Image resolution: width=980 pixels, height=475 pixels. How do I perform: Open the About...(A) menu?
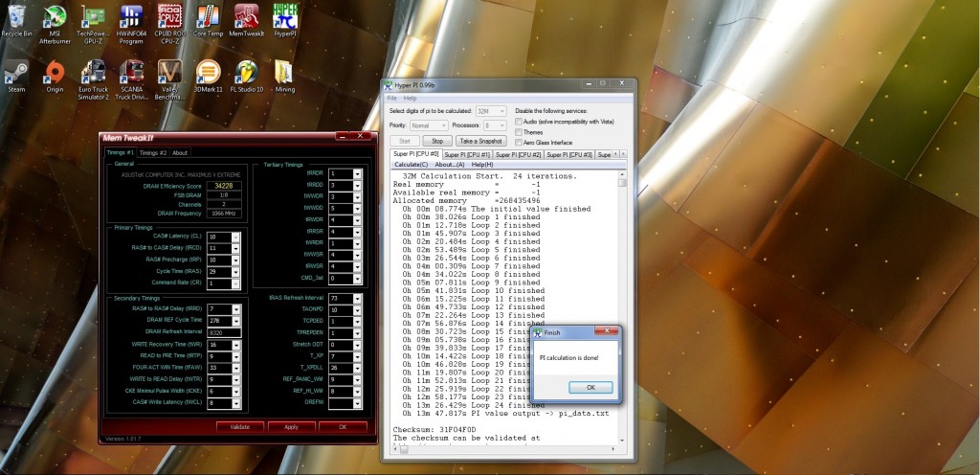[x=450, y=165]
